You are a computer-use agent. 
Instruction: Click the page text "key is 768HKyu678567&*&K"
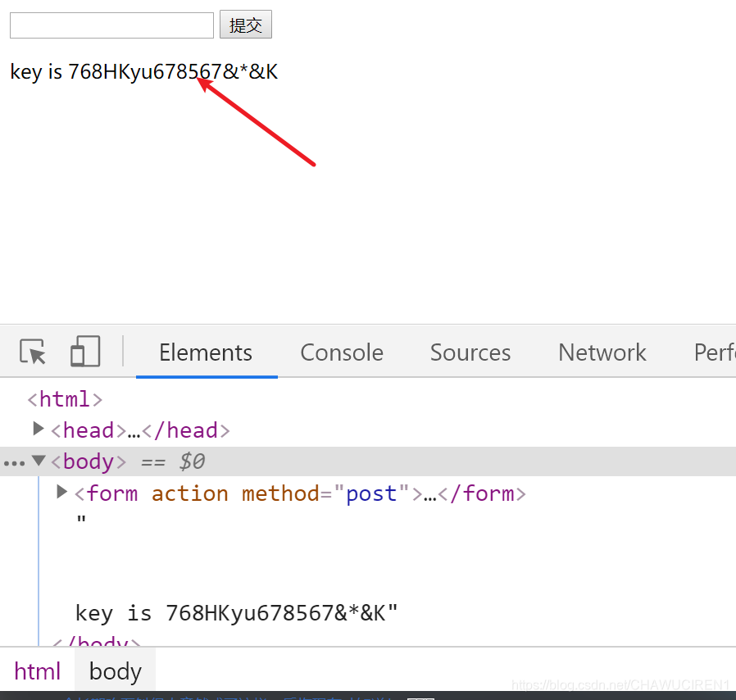[x=144, y=72]
